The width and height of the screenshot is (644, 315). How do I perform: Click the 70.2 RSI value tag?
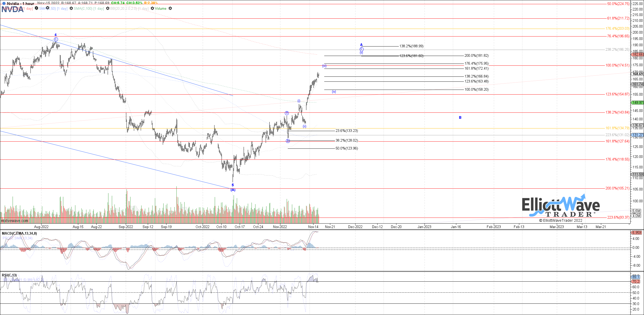click(x=636, y=281)
